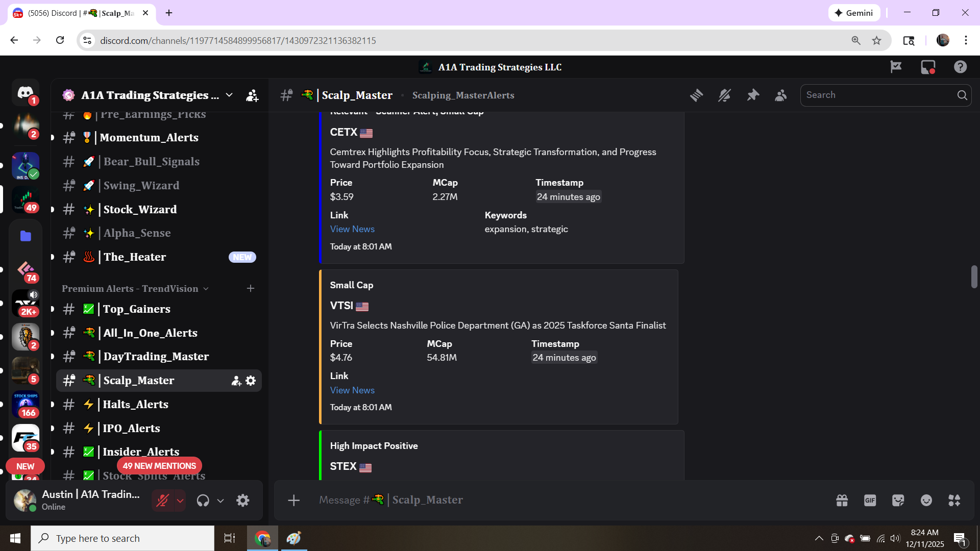Open IPO_Alerts channel
Screen dimensions: 980x551
tap(159, 429)
